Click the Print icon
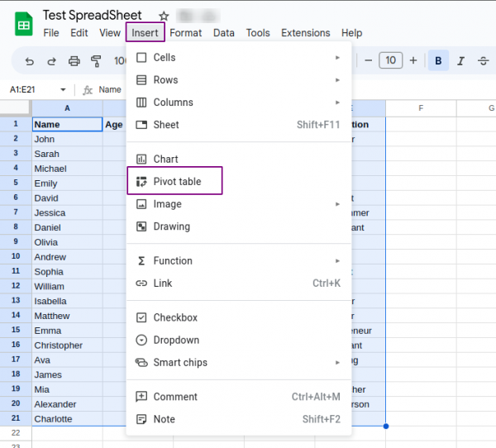 (x=74, y=60)
